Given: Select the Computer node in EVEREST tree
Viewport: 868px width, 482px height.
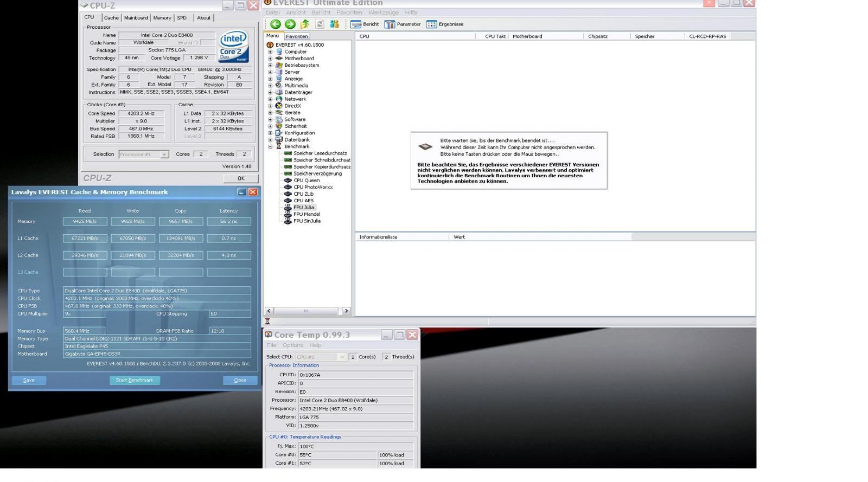Looking at the screenshot, I should click(296, 52).
